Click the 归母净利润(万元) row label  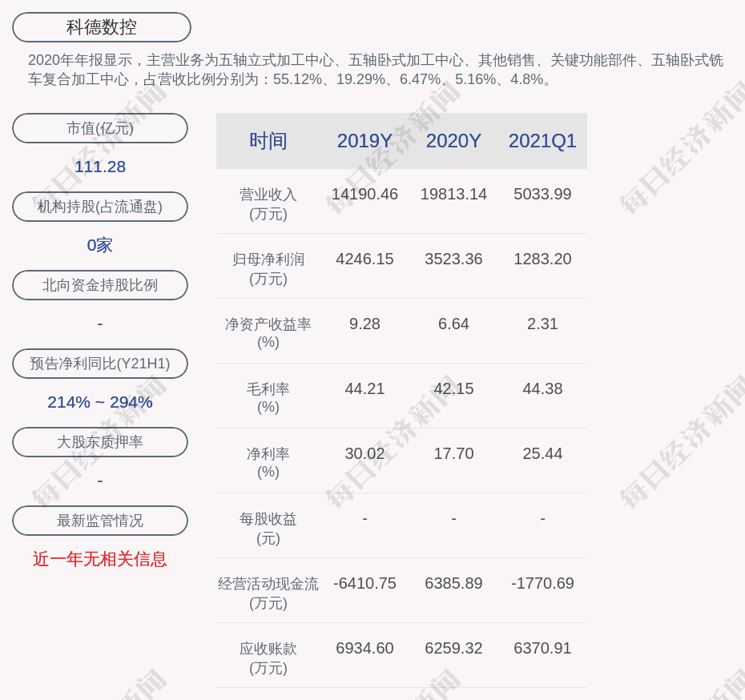268,269
